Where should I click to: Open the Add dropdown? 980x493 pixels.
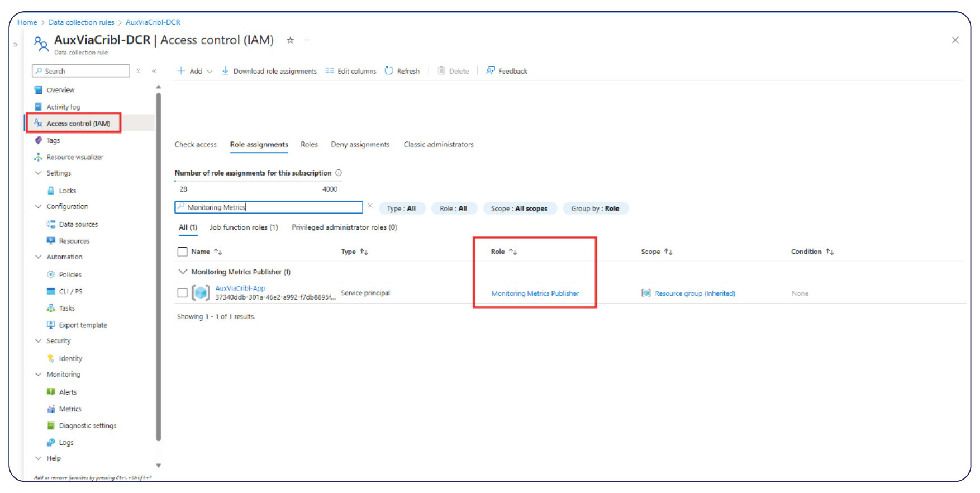click(x=195, y=71)
